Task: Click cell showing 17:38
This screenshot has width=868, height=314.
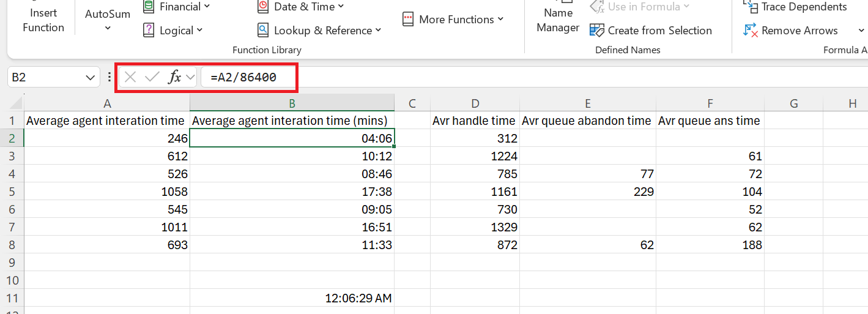Action: (x=292, y=192)
